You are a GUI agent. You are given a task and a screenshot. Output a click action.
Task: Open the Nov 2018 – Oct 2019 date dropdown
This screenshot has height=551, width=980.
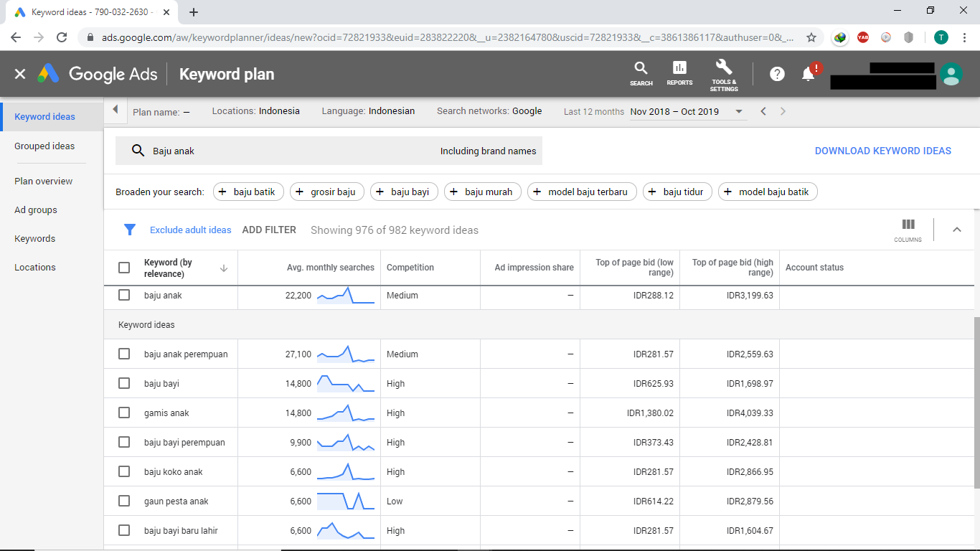point(738,111)
